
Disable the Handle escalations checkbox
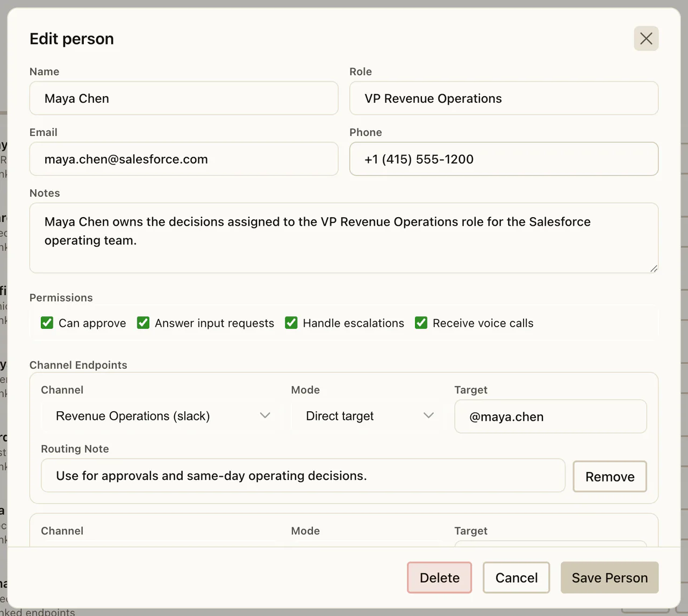coord(291,323)
